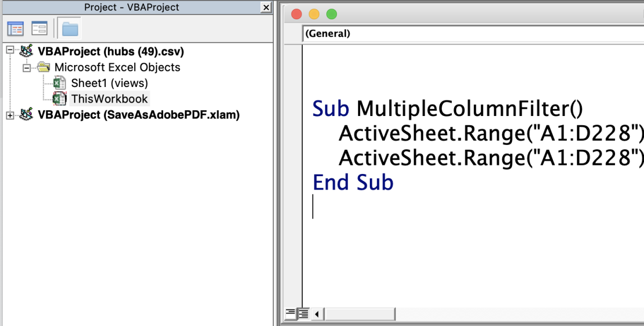Click the horizontal scrollbar left arrow
The height and width of the screenshot is (326, 644).
317,314
